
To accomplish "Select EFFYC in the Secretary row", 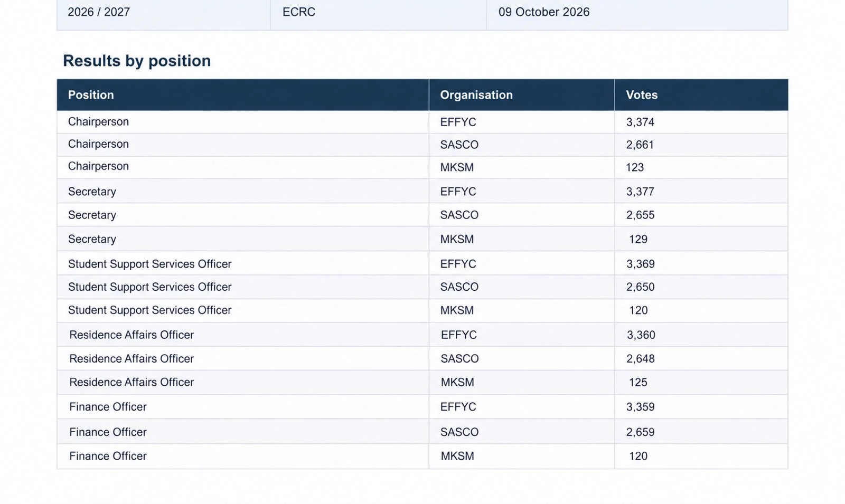I will click(x=458, y=192).
